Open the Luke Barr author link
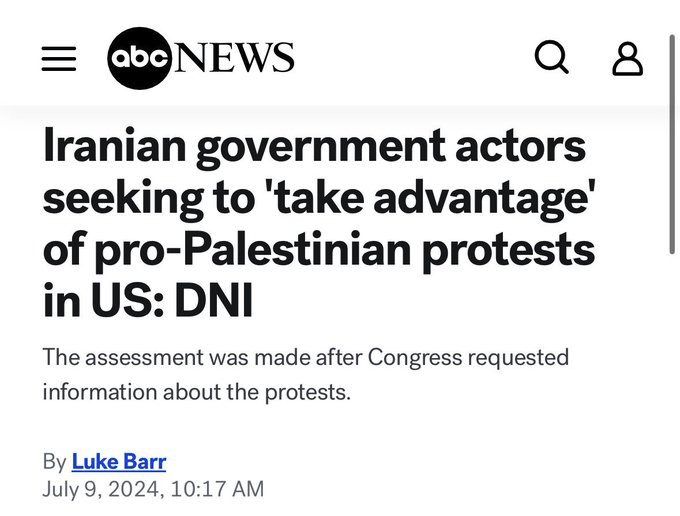680x516 pixels. click(x=119, y=461)
